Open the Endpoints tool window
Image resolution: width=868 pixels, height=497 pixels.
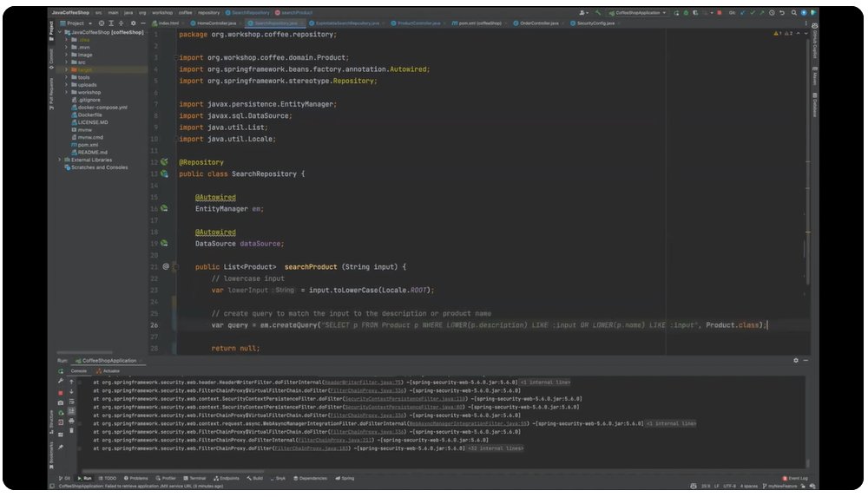227,478
